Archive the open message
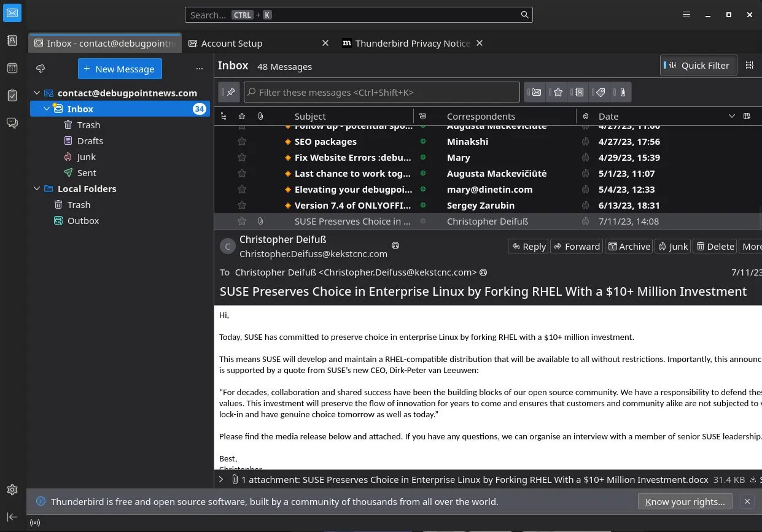The width and height of the screenshot is (762, 532). coord(629,246)
